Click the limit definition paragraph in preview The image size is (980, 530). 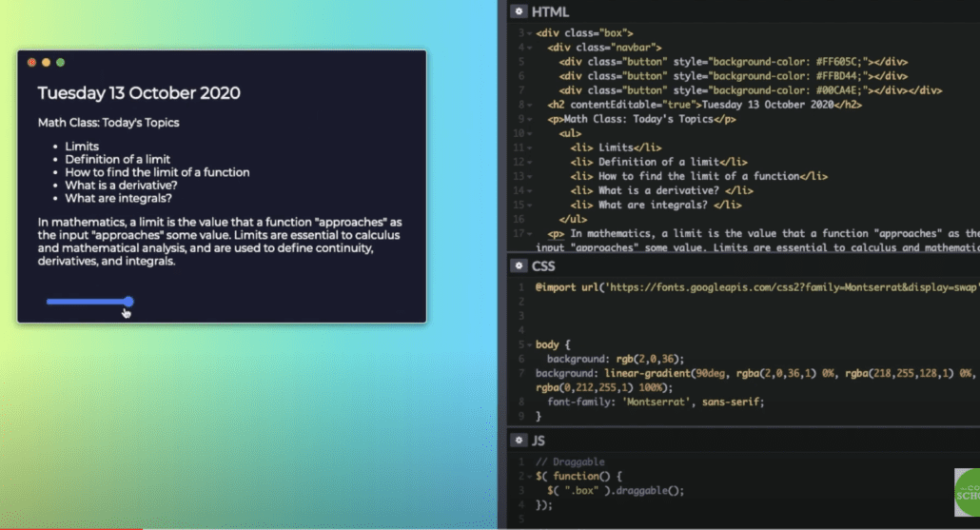pos(220,242)
